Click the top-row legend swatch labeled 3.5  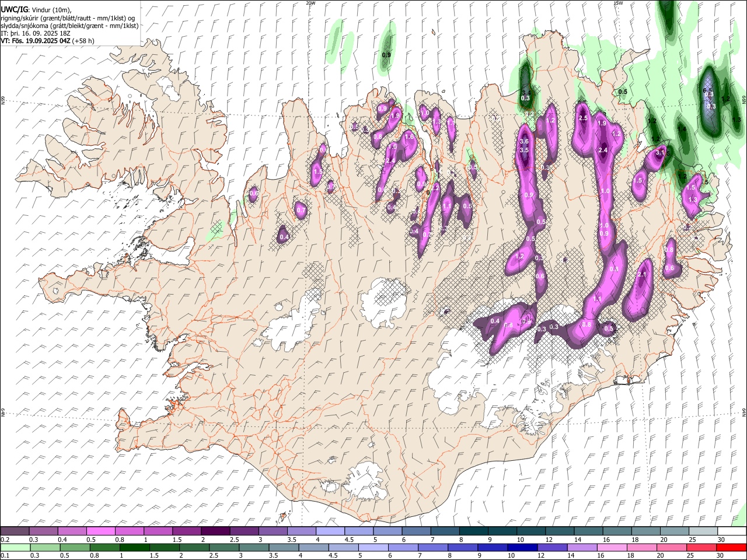[x=302, y=531]
